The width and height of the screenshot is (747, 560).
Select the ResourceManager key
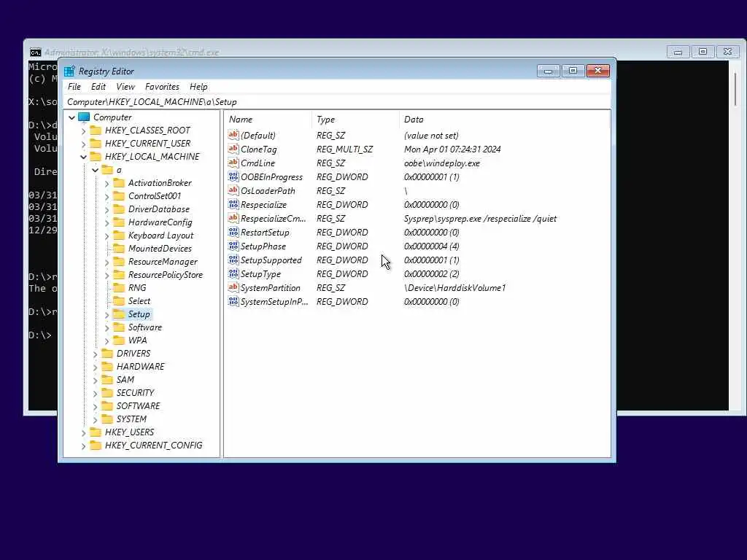[163, 262]
